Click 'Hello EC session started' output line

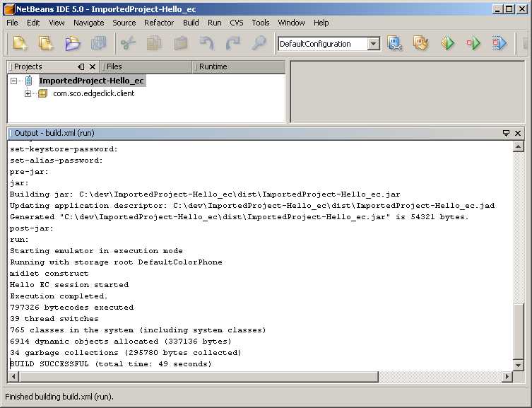(x=69, y=285)
